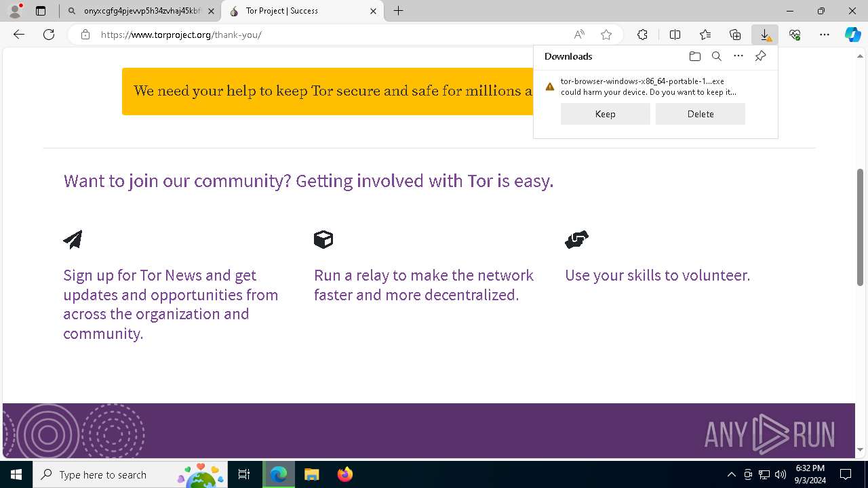Go back to the previous page
This screenshot has width=868, height=488.
tap(19, 35)
